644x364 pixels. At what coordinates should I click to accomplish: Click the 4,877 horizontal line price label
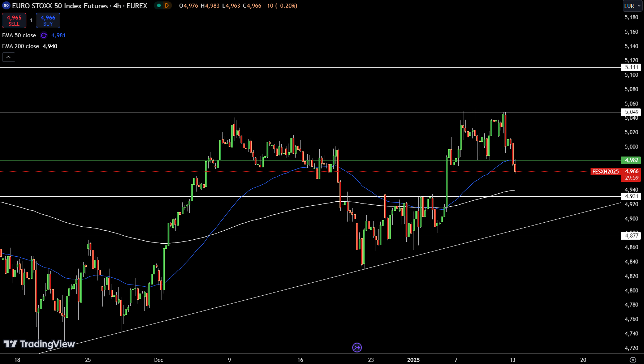[x=631, y=236]
